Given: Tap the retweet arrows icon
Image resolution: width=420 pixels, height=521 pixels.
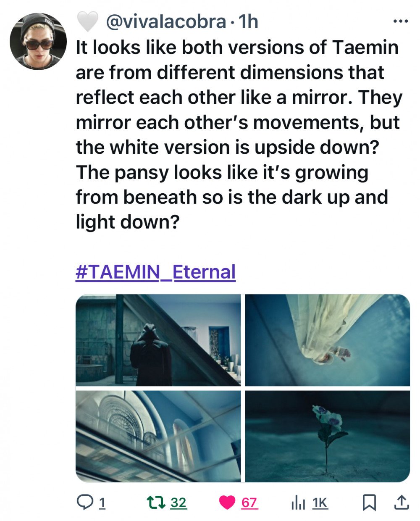Looking at the screenshot, I should pos(156,502).
